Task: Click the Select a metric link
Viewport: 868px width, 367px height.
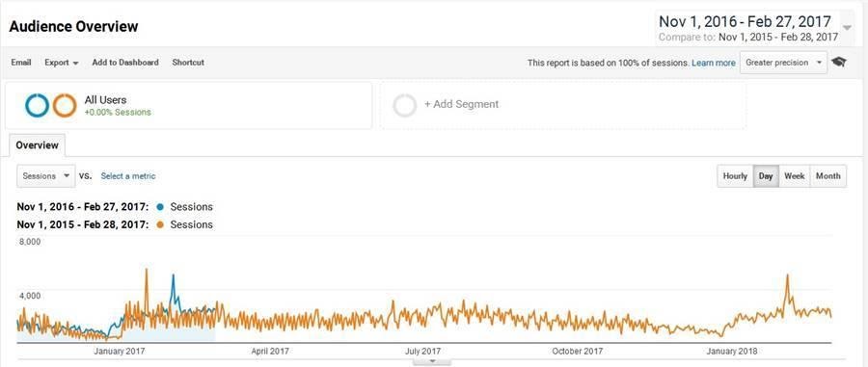Action: pos(128,175)
